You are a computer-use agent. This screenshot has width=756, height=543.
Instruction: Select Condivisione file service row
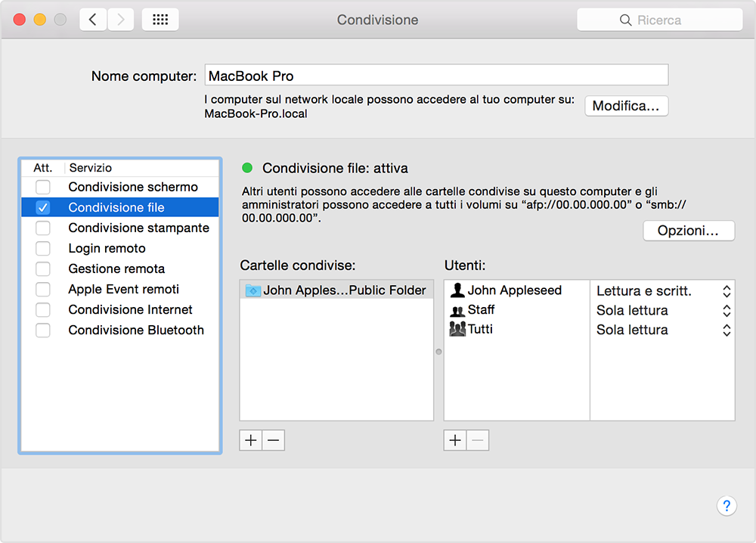click(120, 207)
